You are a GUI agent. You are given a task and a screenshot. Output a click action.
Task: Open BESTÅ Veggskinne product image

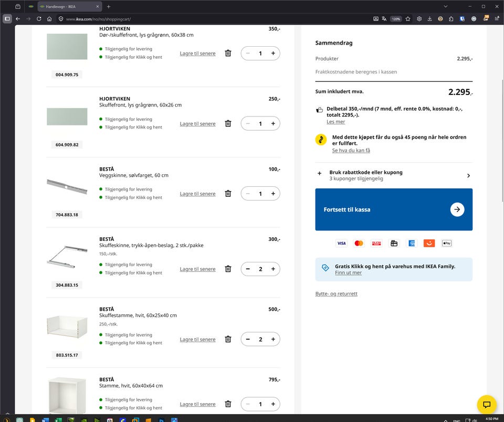click(x=67, y=187)
